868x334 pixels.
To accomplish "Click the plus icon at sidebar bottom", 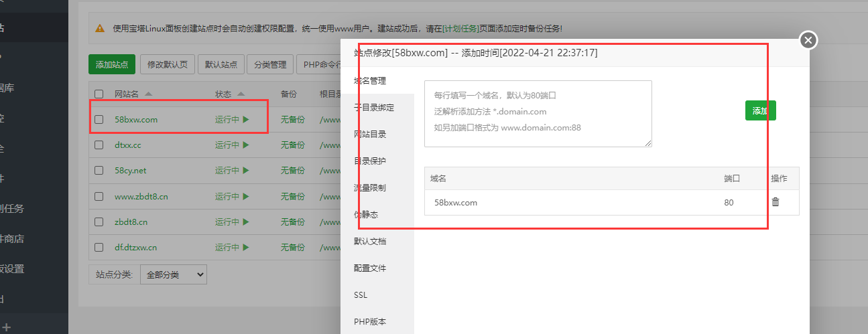I will 7,327.
